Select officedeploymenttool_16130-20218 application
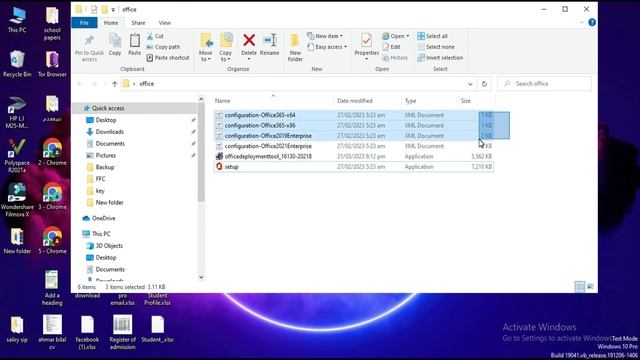Image resolution: width=640 pixels, height=360 pixels. click(353, 156)
